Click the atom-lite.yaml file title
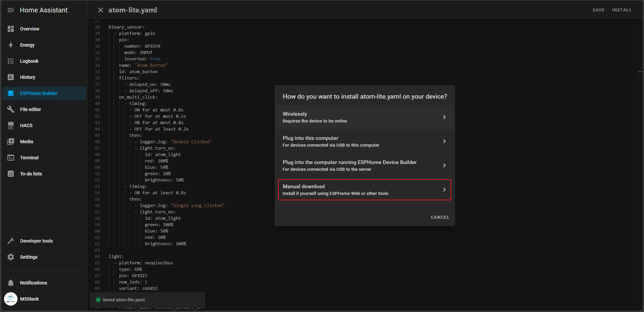 click(x=132, y=10)
